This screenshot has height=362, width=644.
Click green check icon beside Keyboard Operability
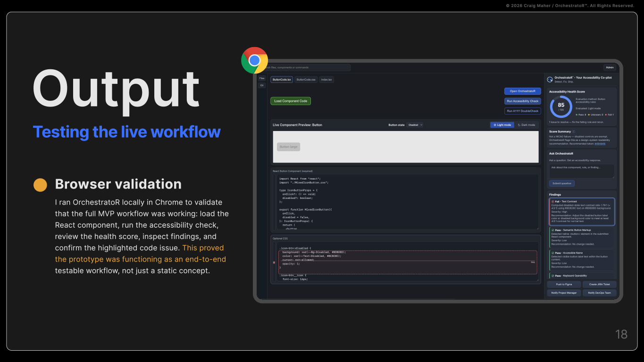(552, 276)
